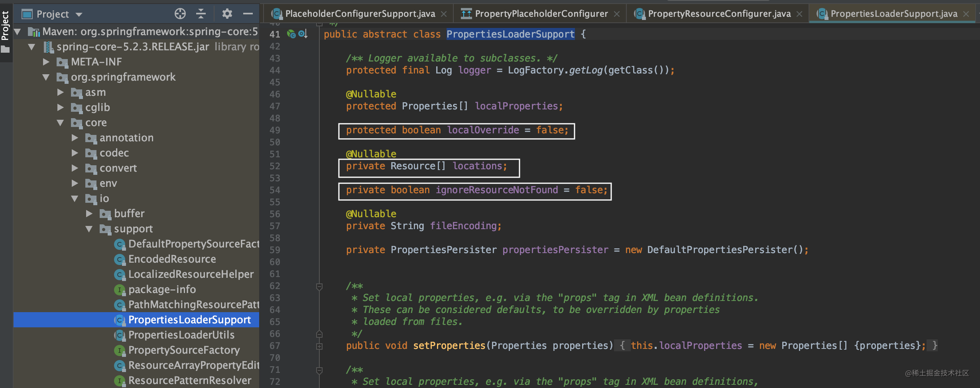Click the implemented-by gutter icon on line 41
Viewport: 980px width, 388px height.
(291, 34)
